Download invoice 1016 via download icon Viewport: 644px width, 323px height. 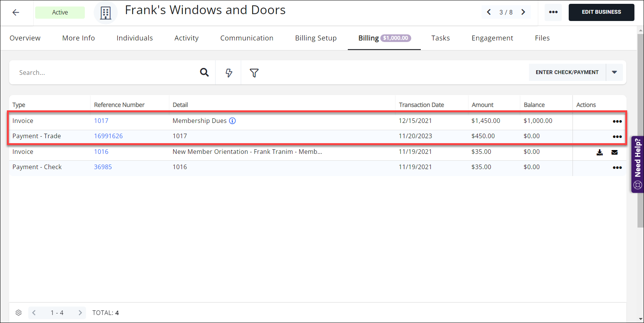tap(600, 152)
